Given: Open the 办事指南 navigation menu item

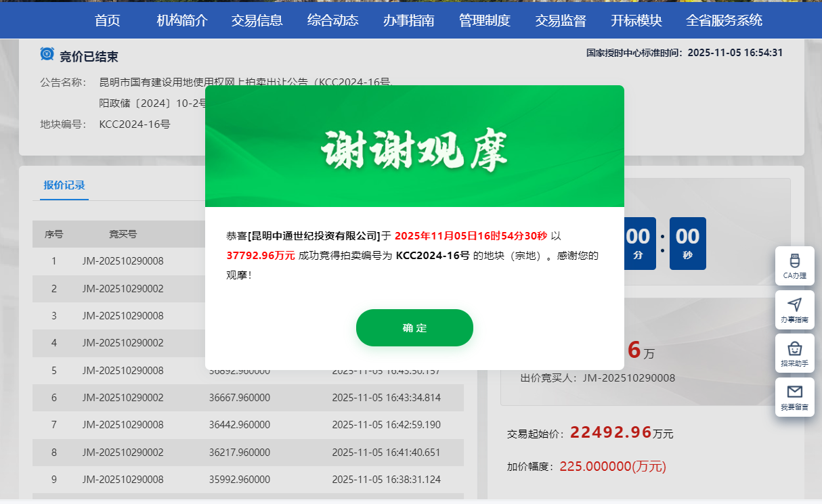Looking at the screenshot, I should (x=409, y=20).
